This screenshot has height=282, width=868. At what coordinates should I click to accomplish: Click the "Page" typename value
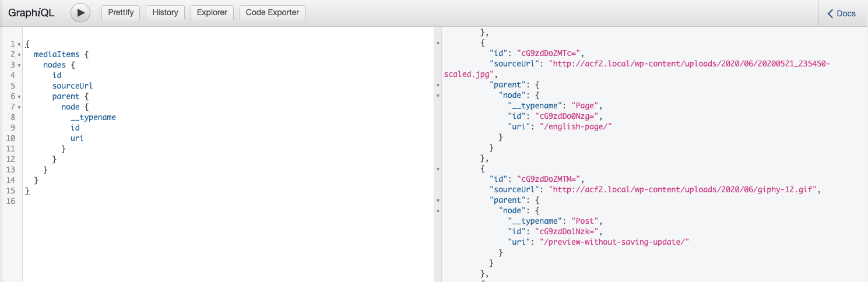(x=585, y=105)
